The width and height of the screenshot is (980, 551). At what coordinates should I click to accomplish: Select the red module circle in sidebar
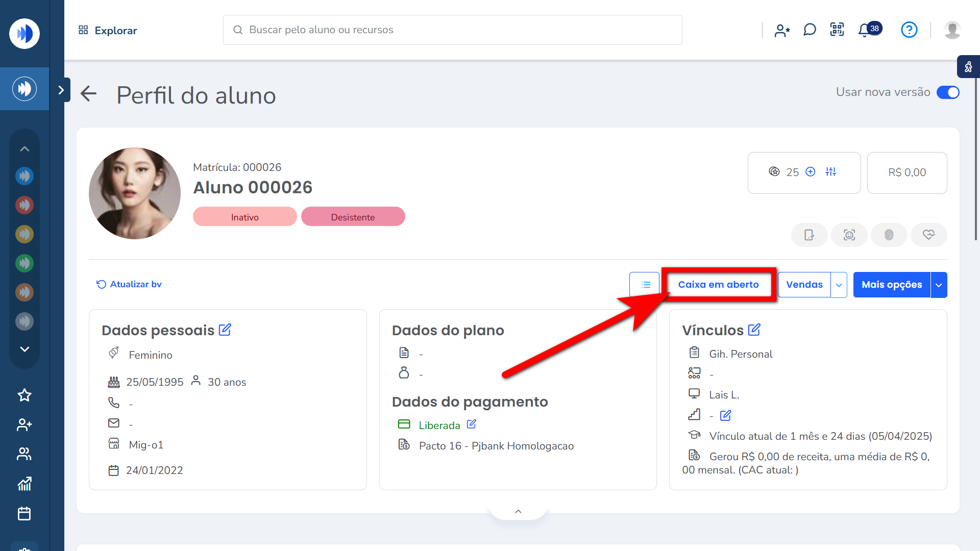[x=24, y=205]
